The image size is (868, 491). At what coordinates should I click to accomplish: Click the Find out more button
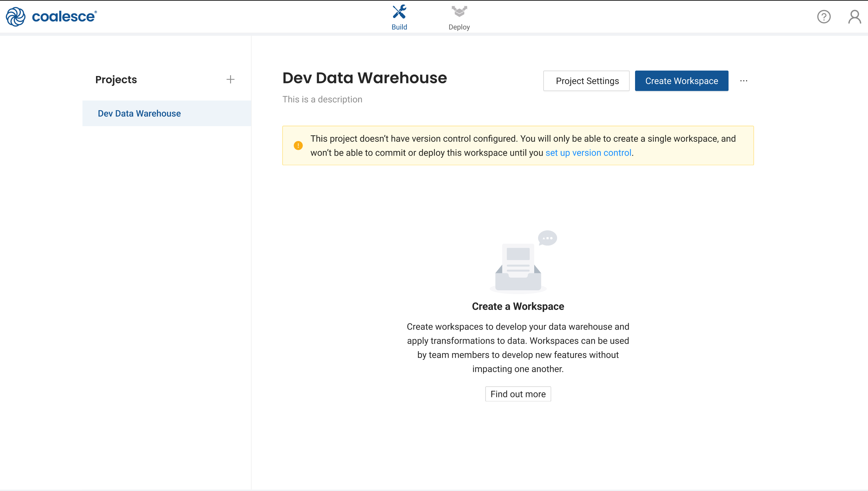[518, 394]
